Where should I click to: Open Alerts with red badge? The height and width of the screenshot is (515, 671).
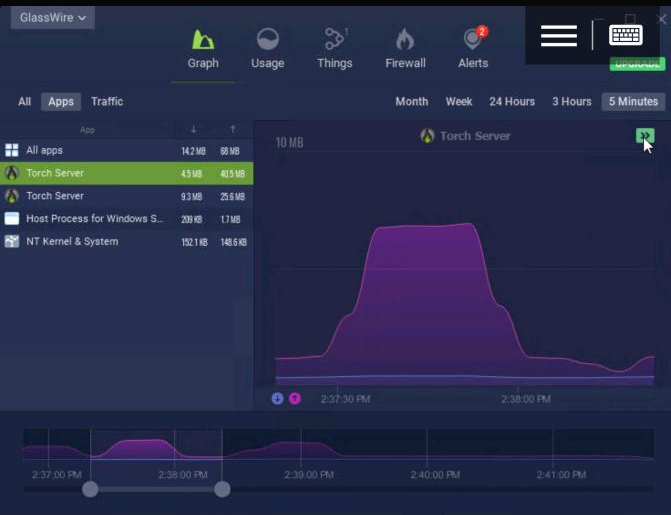pos(473,40)
